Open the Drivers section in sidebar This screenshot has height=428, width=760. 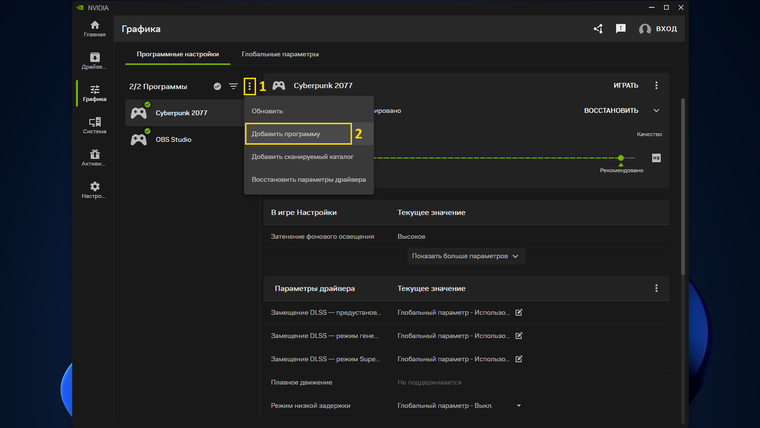coord(95,61)
